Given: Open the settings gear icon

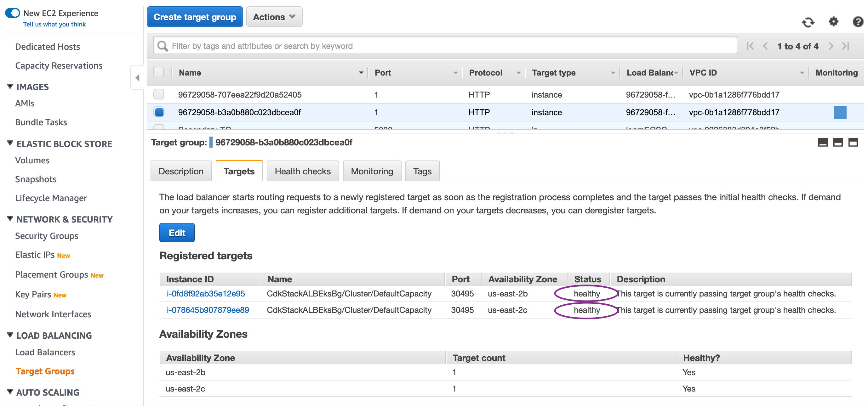Looking at the screenshot, I should point(833,22).
